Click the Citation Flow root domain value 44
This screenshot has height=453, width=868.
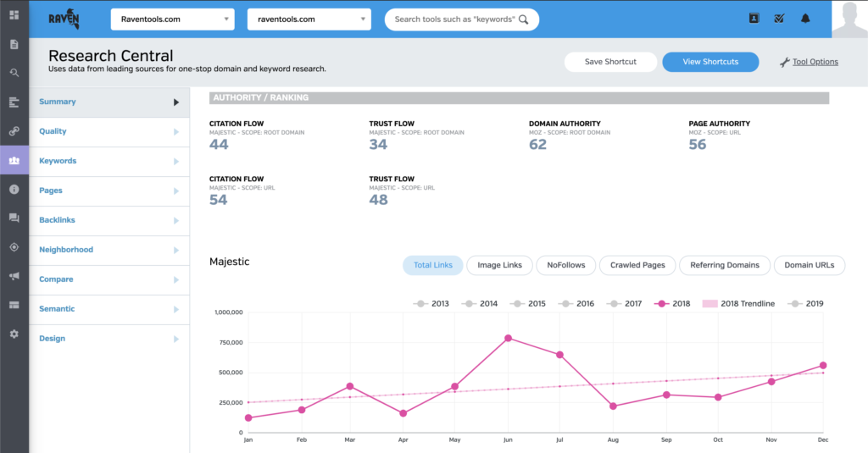click(219, 145)
